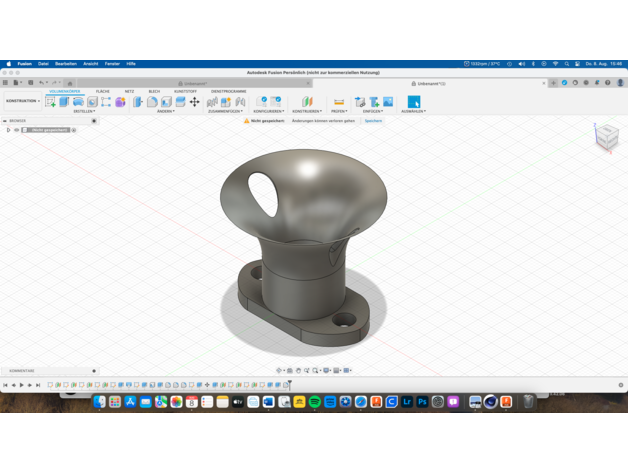Image resolution: width=628 pixels, height=472 pixels.
Task: Open the Konstruktion workspace dropdown
Action: click(23, 101)
